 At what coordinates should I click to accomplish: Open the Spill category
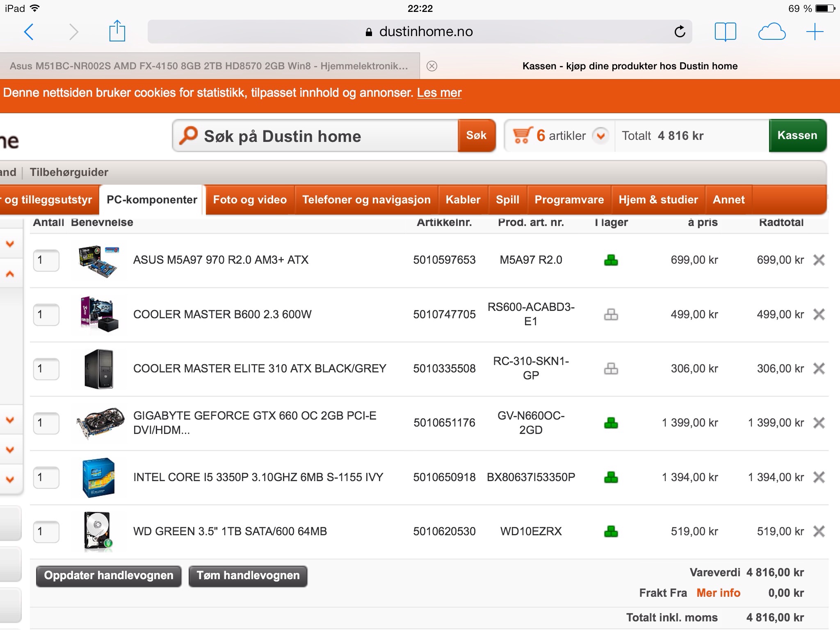pyautogui.click(x=507, y=200)
